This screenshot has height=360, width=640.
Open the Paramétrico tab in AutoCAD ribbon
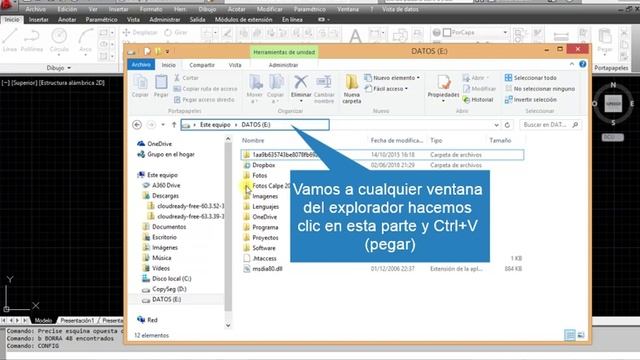tap(101, 20)
